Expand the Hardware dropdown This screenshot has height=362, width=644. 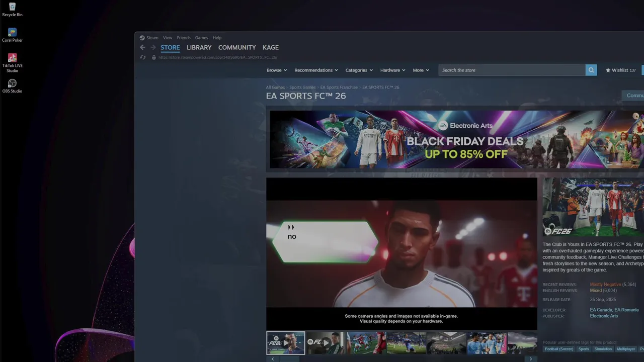[x=392, y=70]
